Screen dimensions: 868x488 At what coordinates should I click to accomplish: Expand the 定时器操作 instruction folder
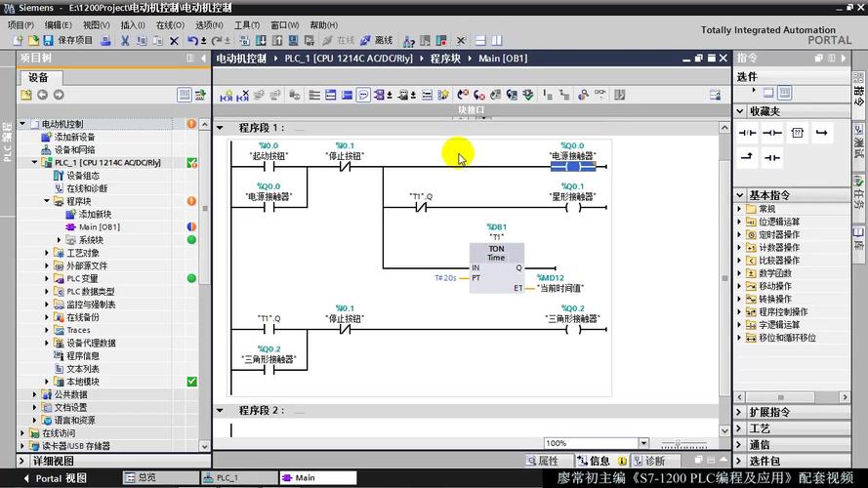(x=739, y=234)
